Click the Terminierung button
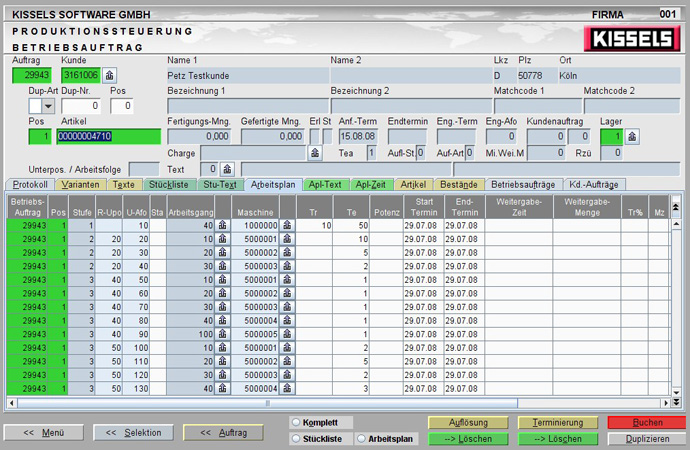Viewport: 690px width, 450px height. (x=558, y=423)
